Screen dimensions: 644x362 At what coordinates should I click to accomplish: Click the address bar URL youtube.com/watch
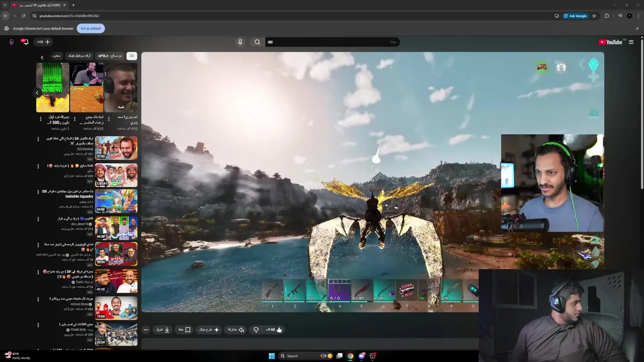(69, 16)
